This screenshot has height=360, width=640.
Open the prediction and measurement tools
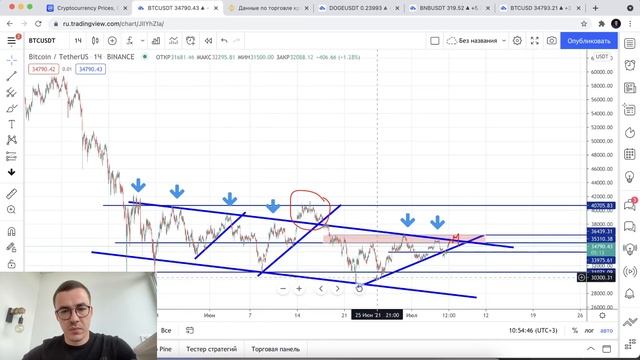click(x=11, y=156)
